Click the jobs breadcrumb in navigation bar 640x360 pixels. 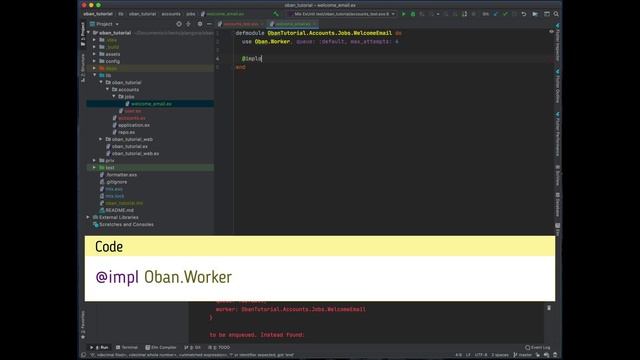(x=191, y=14)
